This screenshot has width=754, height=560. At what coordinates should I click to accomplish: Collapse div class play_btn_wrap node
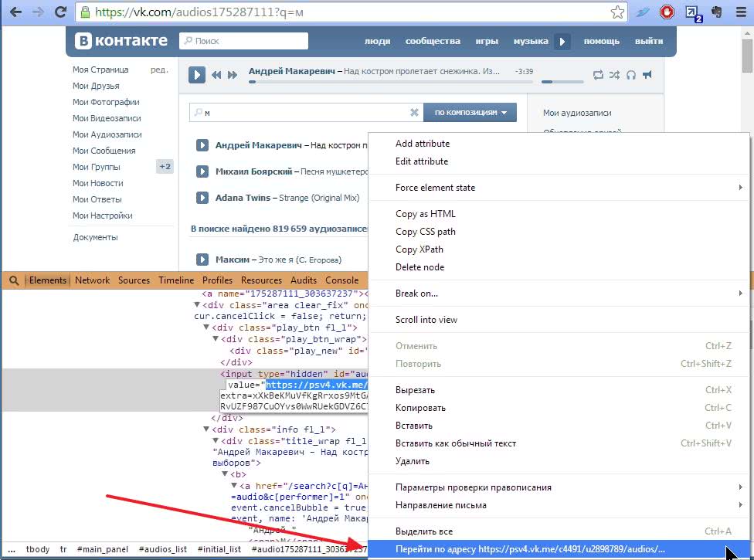coord(216,339)
